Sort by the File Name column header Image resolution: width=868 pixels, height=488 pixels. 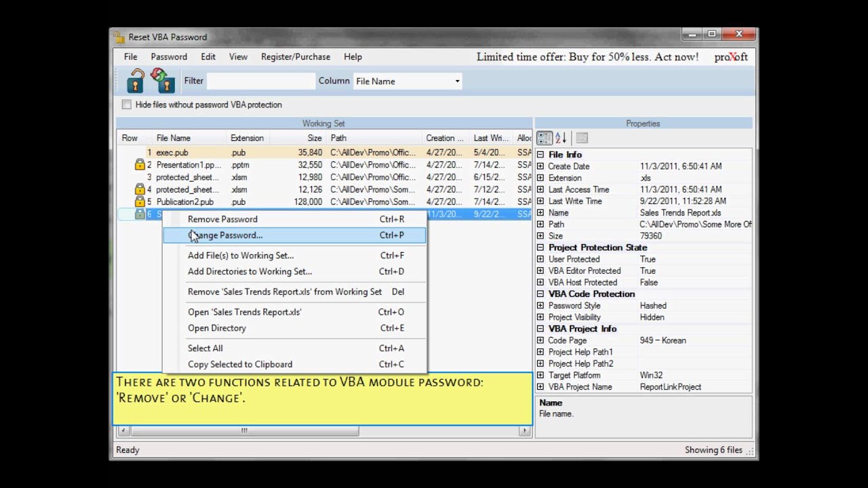tap(189, 138)
